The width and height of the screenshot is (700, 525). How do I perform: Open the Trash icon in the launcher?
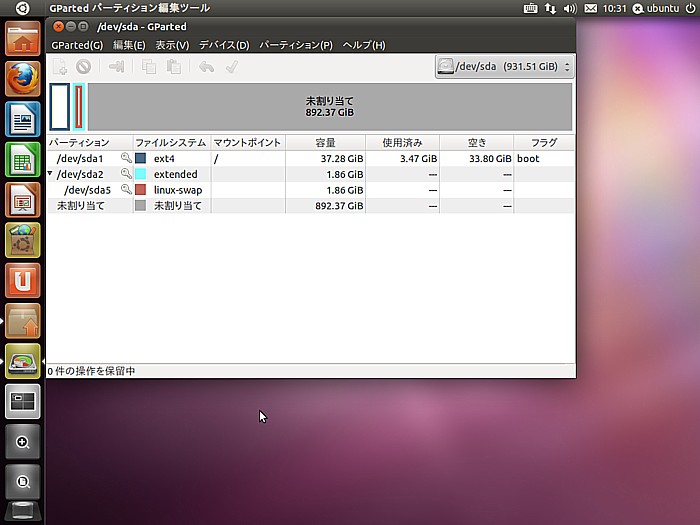click(23, 512)
